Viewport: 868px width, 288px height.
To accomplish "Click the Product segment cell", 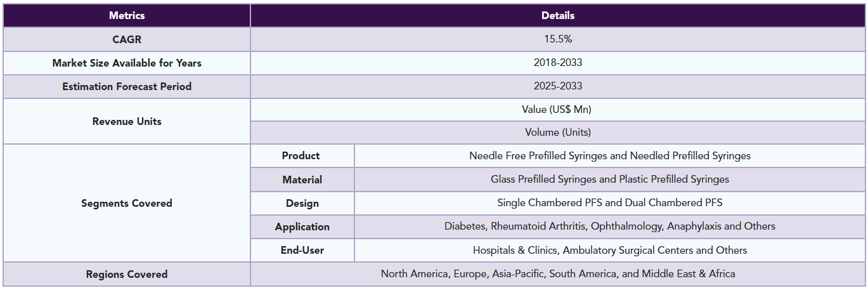I will click(302, 156).
